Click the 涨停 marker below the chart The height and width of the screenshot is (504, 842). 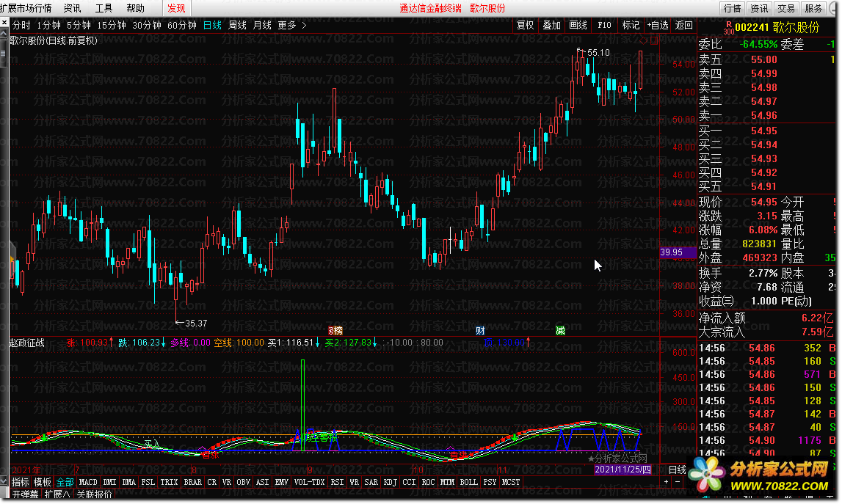[335, 331]
